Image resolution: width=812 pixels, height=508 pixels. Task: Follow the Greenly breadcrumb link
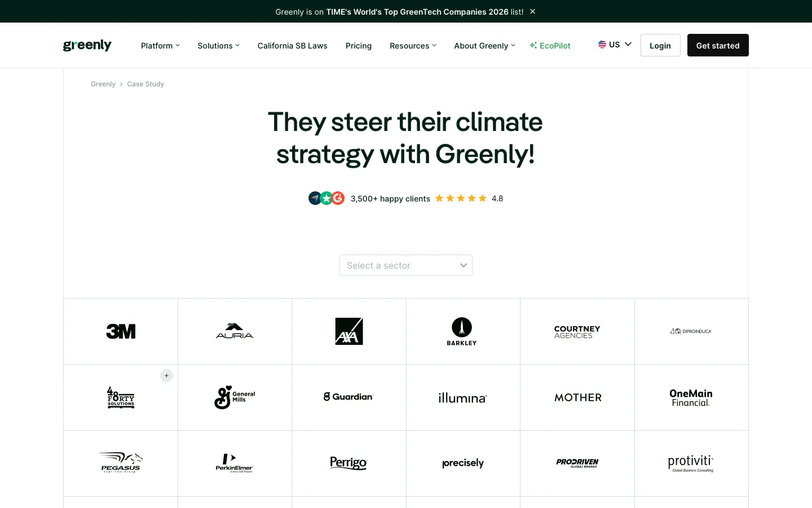103,84
